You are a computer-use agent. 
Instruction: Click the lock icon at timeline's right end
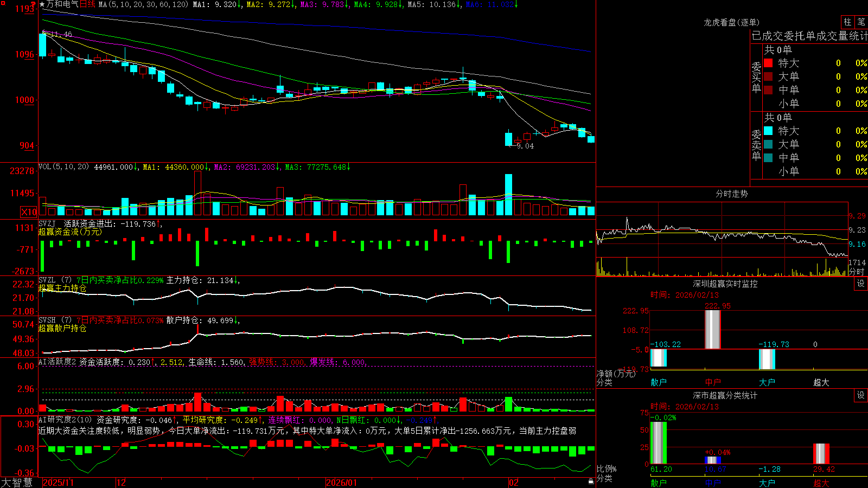point(591,481)
